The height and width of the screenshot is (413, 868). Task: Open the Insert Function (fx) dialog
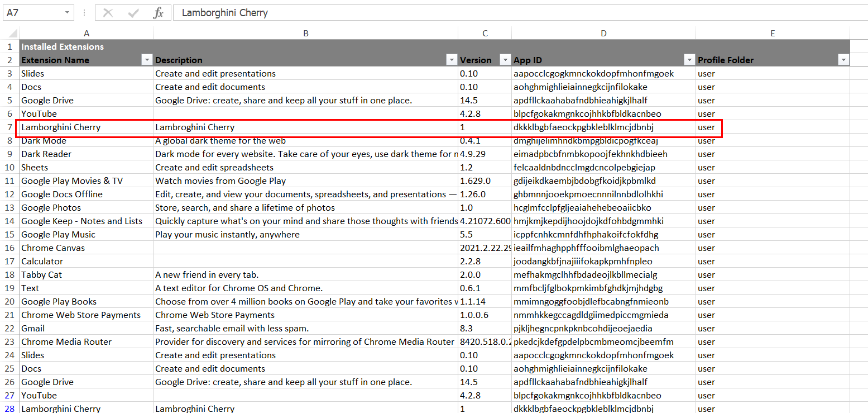coord(159,13)
